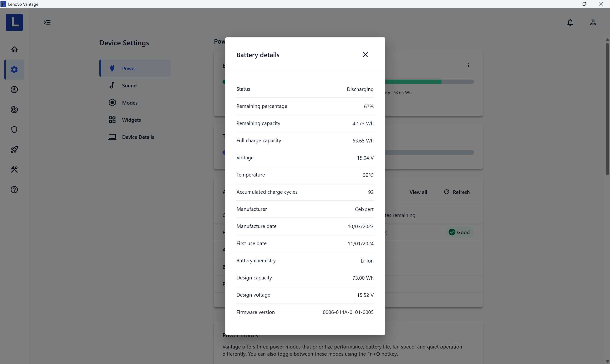This screenshot has width=610, height=364.
Task: Click the Lenovo Vantage title bar icon
Action: click(x=3, y=4)
